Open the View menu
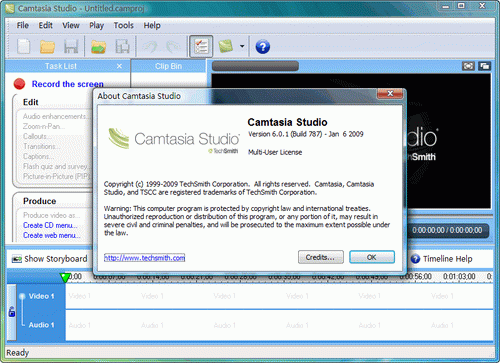 (71, 25)
